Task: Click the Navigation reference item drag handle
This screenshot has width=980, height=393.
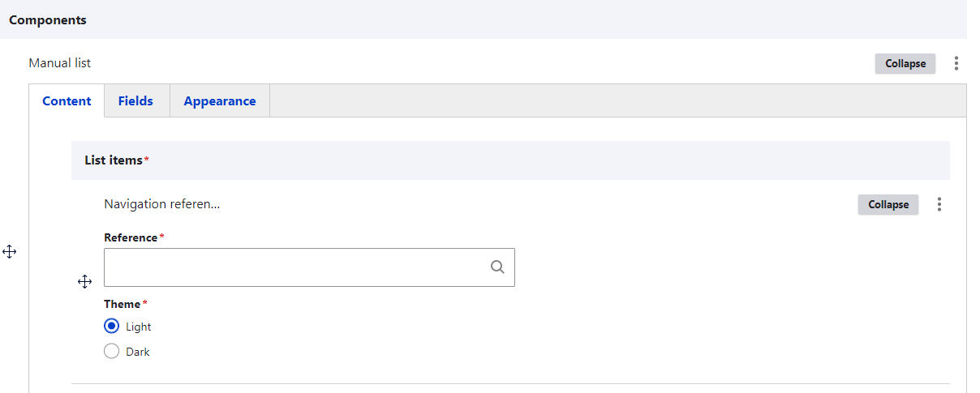Action: [x=84, y=282]
